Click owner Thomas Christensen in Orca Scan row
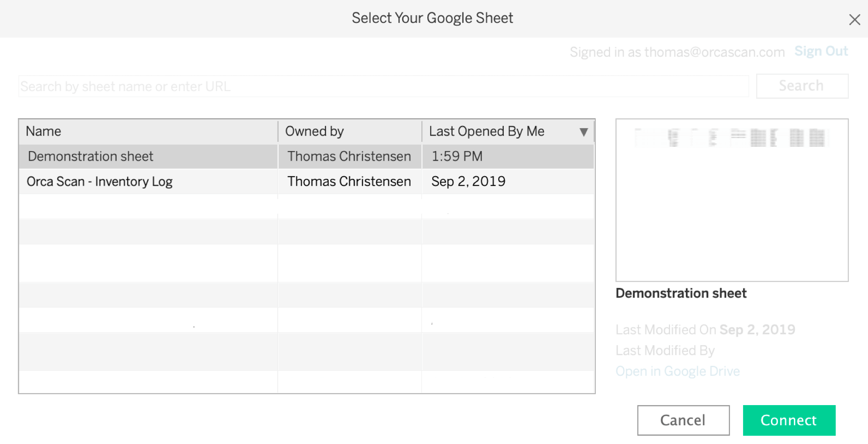Screen dimensions: 868x444 pos(349,182)
